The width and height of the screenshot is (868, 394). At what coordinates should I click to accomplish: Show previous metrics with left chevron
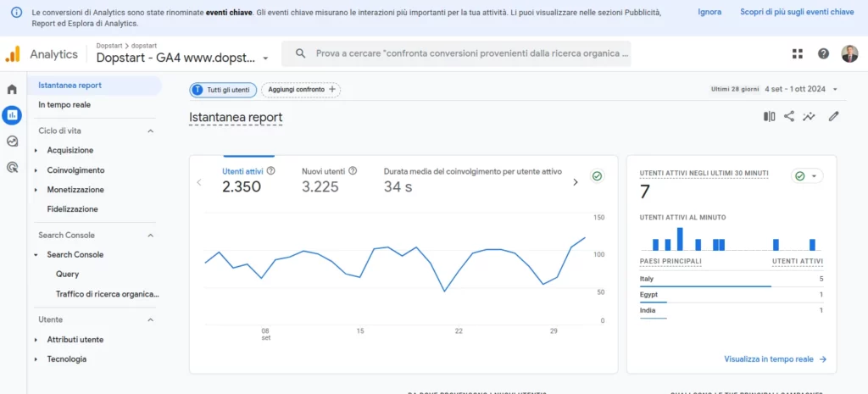tap(199, 182)
